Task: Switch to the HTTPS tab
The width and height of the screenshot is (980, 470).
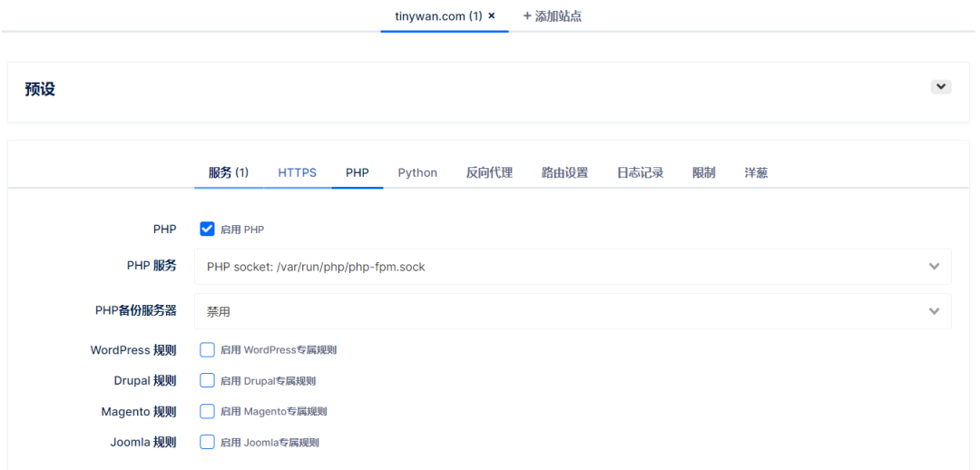Action: [x=298, y=173]
